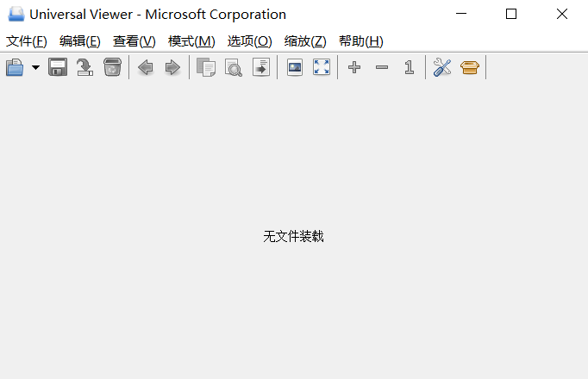Image resolution: width=588 pixels, height=379 pixels.
Task: Open a file with the folder icon
Action: tap(15, 67)
